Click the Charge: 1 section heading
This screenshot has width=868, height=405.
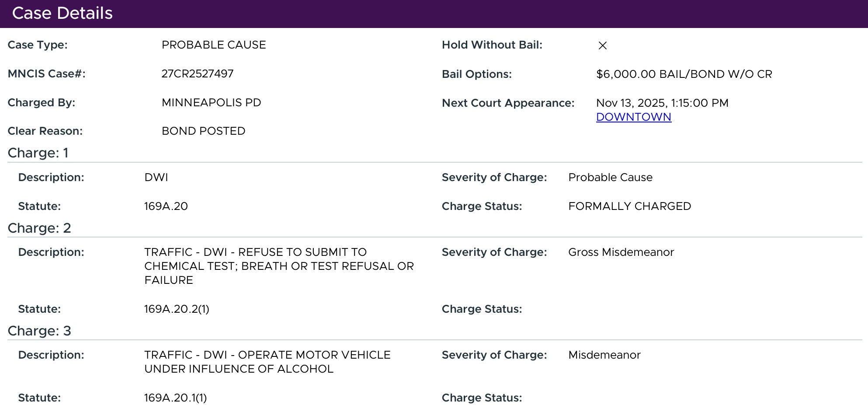point(38,153)
